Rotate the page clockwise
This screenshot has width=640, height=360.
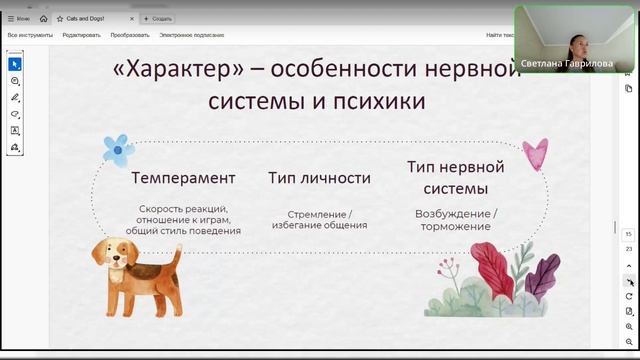[629, 296]
